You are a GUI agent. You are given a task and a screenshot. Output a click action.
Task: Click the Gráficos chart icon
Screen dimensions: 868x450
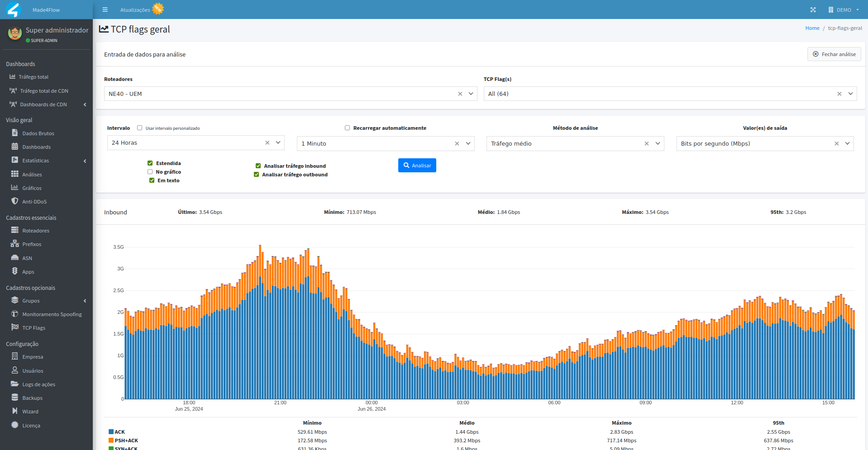15,188
